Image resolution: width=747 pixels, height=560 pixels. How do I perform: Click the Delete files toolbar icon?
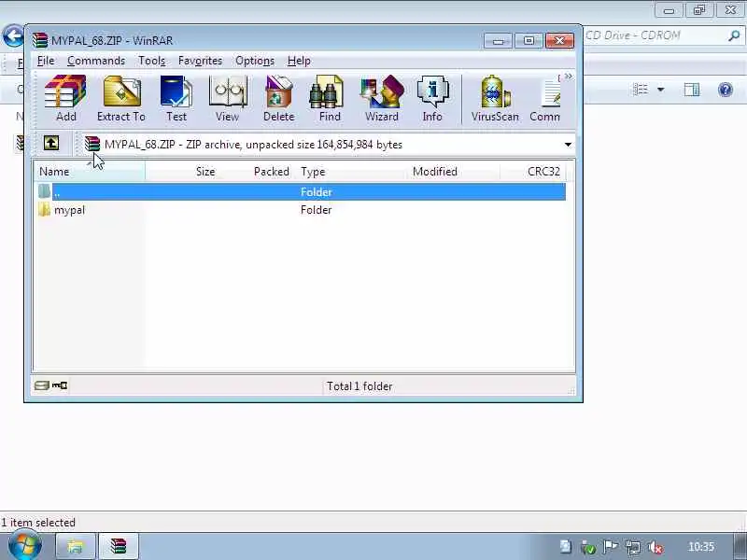(278, 98)
